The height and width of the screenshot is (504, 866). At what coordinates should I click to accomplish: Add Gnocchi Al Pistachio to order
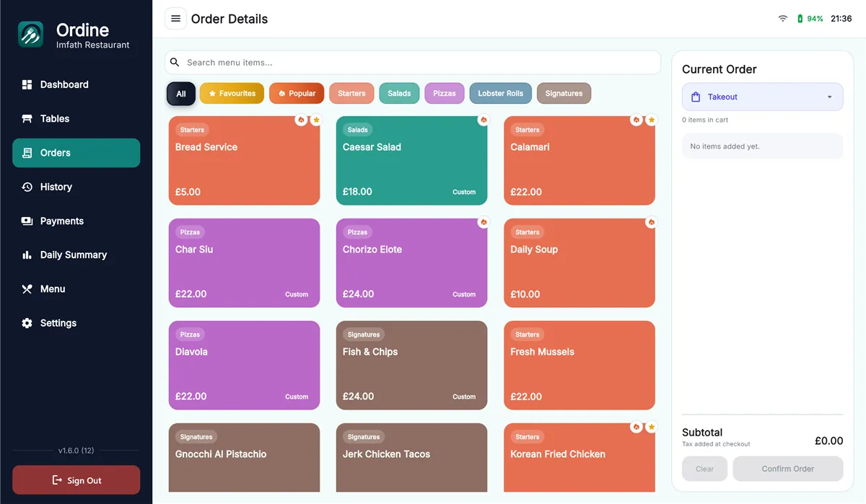[244, 458]
